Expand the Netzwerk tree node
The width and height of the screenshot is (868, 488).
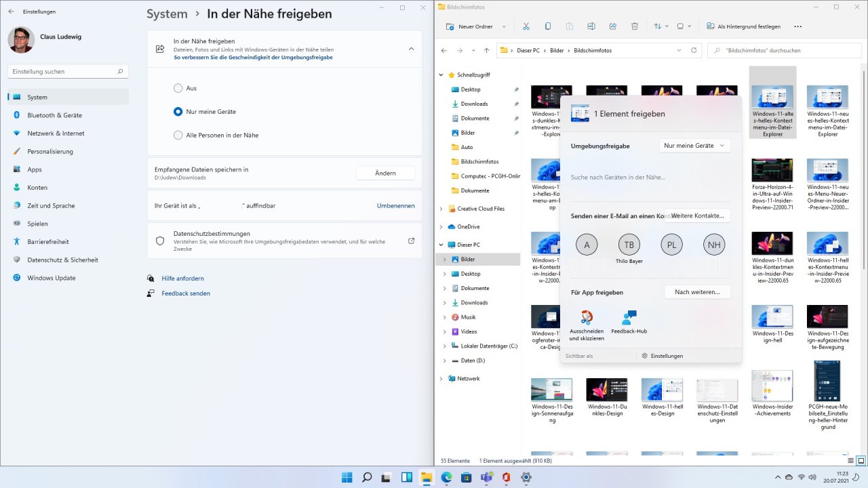(x=441, y=378)
